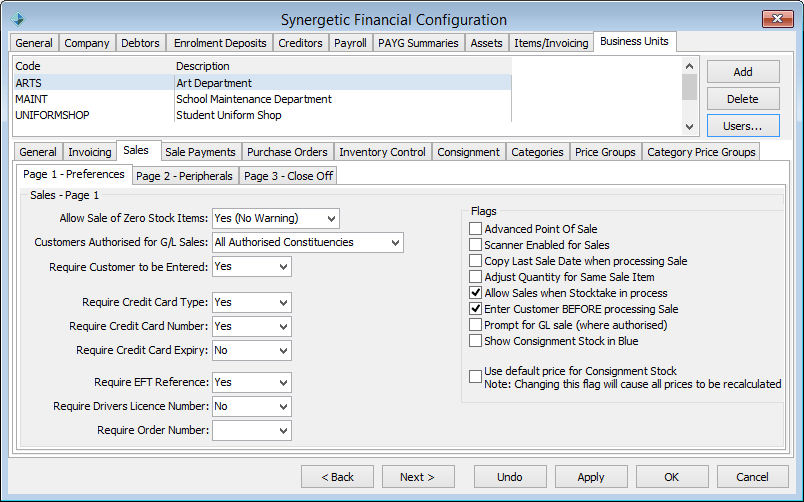Uncheck Allow Sales when Stocktake in process
The image size is (804, 502).
(475, 293)
